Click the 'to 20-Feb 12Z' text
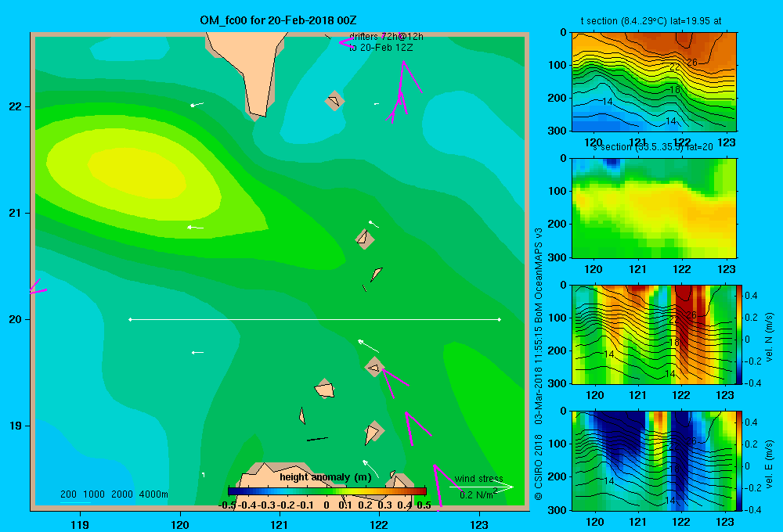The width and height of the screenshot is (783, 532). [381, 48]
